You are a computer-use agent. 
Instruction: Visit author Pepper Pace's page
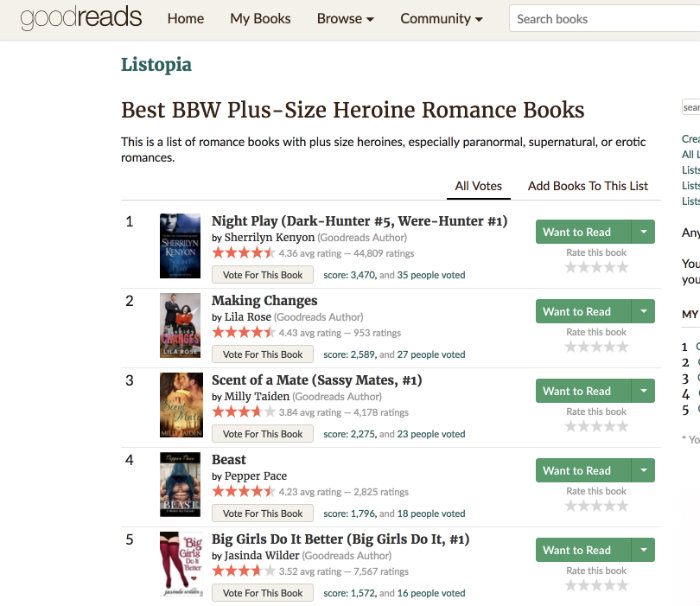pos(255,476)
